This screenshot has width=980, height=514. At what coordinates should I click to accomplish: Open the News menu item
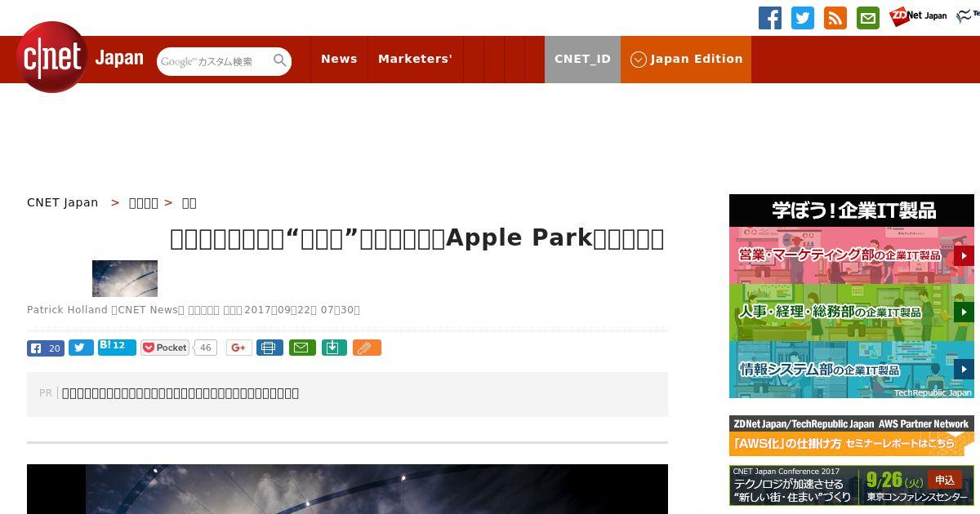(x=339, y=59)
